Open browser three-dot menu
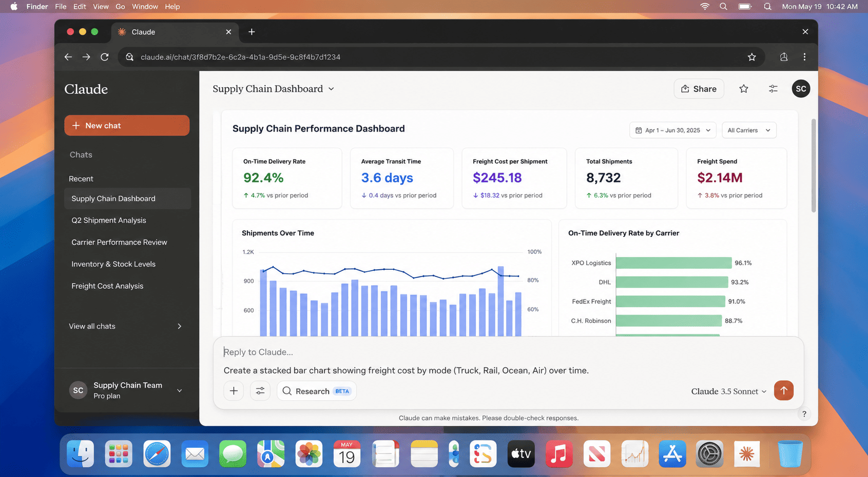Image resolution: width=868 pixels, height=477 pixels. 804,57
